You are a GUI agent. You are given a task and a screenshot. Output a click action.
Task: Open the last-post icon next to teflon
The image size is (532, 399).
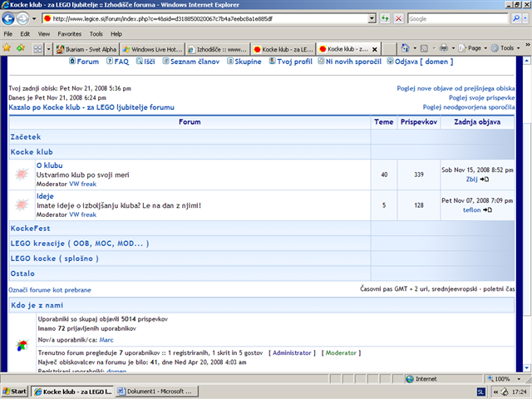pyautogui.click(x=487, y=210)
